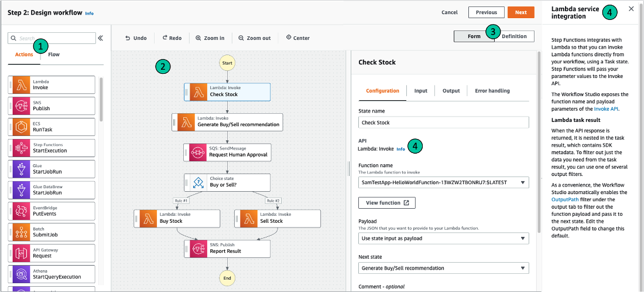Click the SNS icon on Report Result state
Viewport: 644px width, 292px height.
(198, 249)
